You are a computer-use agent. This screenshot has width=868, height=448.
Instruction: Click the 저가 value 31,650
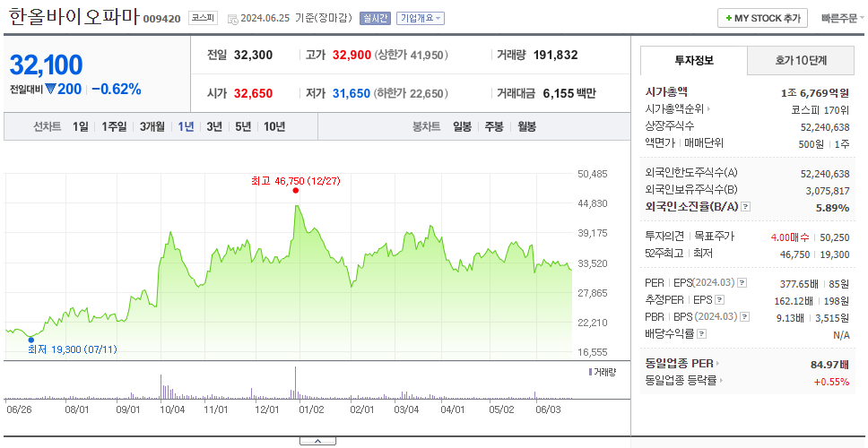coord(351,93)
